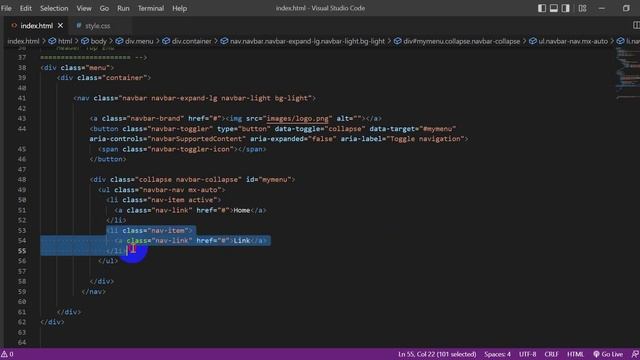
Task: Click line number 41 in gutter
Action: (x=22, y=98)
